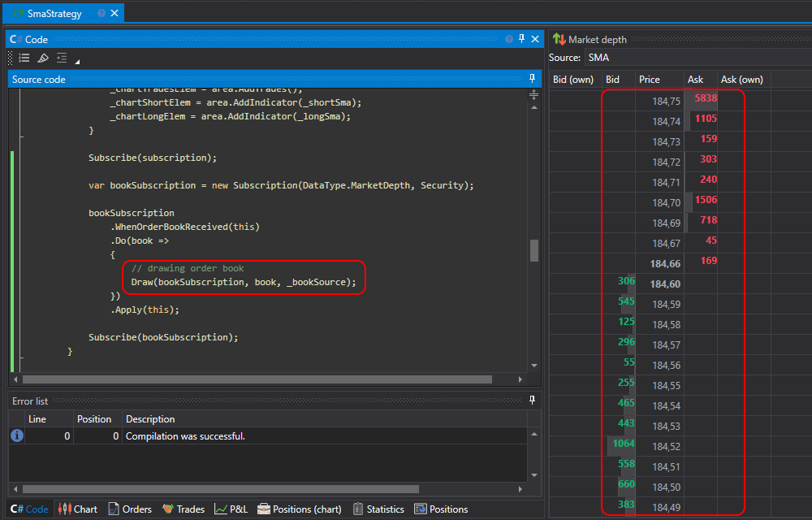Screen dimensions: 812x520
Task: Select price 184,49 cell
Action: [659, 507]
